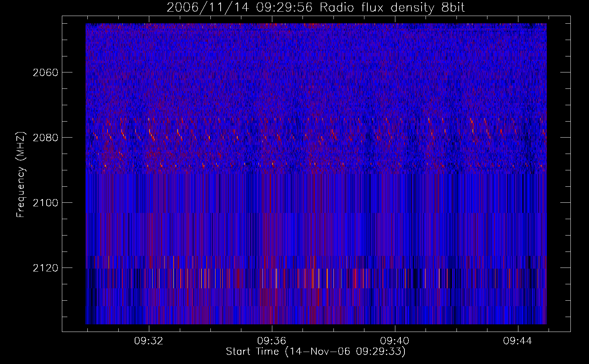Click the Frequency (MHZ) axis title
589x364 pixels.
pyautogui.click(x=21, y=175)
